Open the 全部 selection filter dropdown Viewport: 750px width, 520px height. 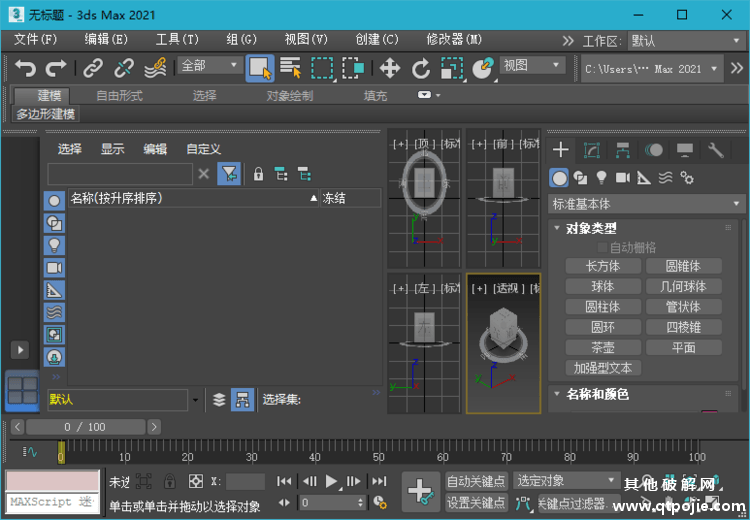(210, 65)
